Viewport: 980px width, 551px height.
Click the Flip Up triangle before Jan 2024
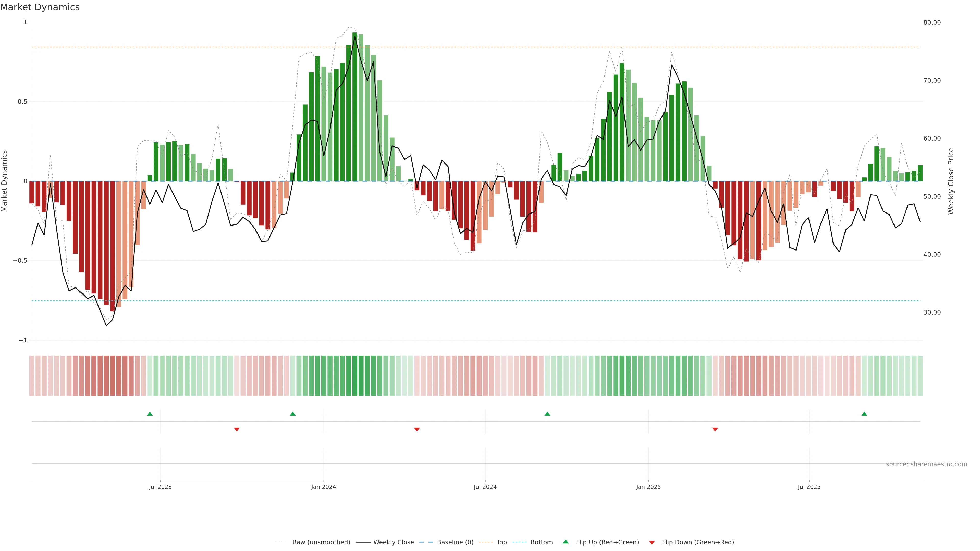(x=292, y=414)
